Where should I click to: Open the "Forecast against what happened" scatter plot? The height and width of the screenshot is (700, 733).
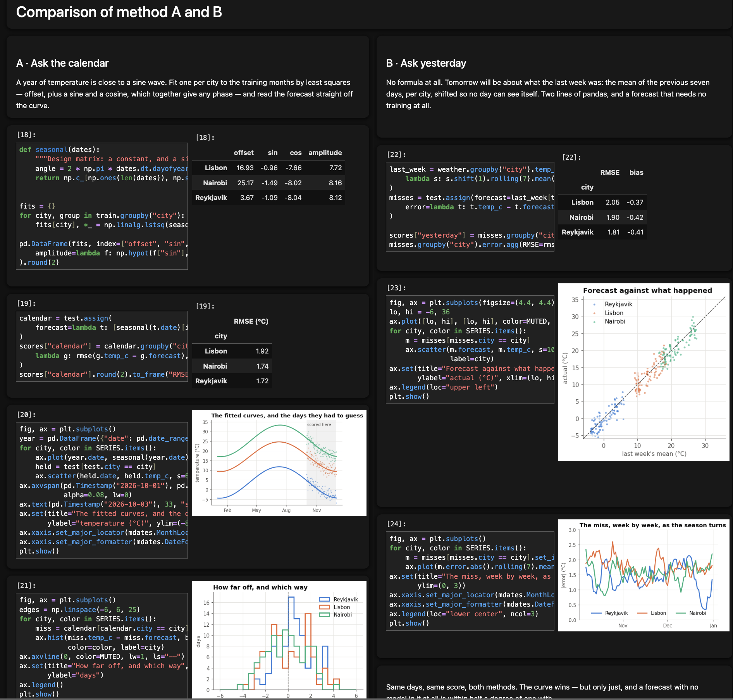[644, 372]
